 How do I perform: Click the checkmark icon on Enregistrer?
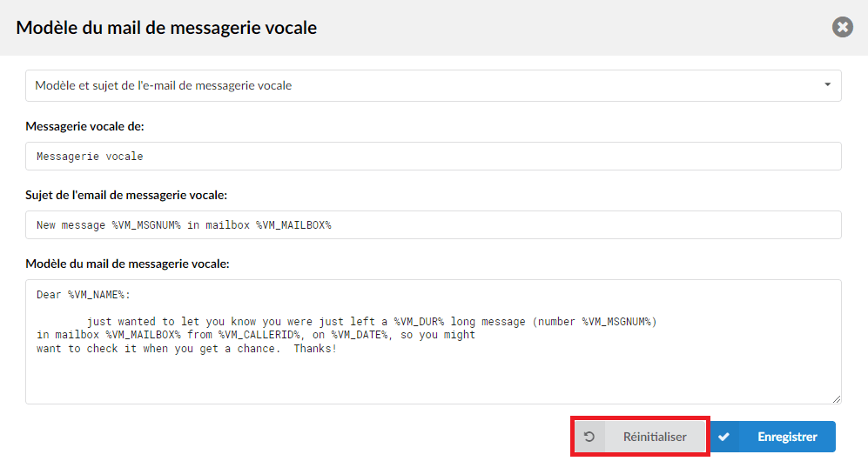pyautogui.click(x=723, y=437)
